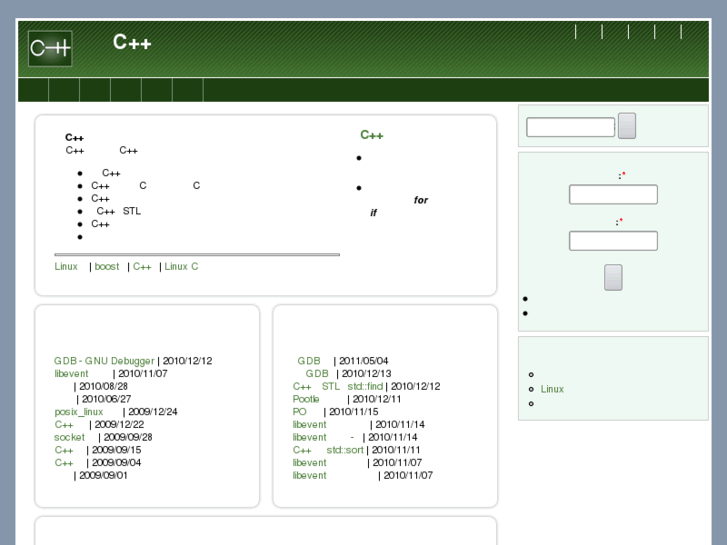Screen dimensions: 727x545
Task: Open the boost tag link
Action: pos(107,267)
